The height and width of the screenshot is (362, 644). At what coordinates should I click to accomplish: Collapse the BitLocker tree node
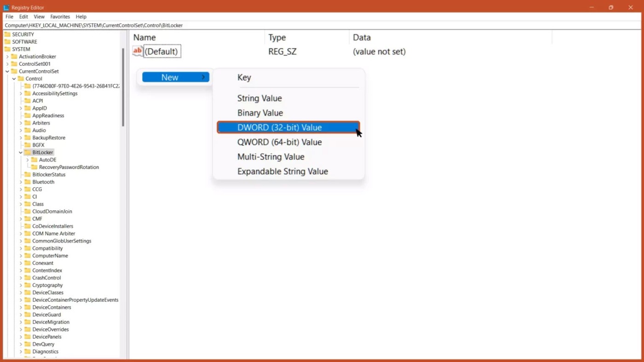click(x=21, y=152)
